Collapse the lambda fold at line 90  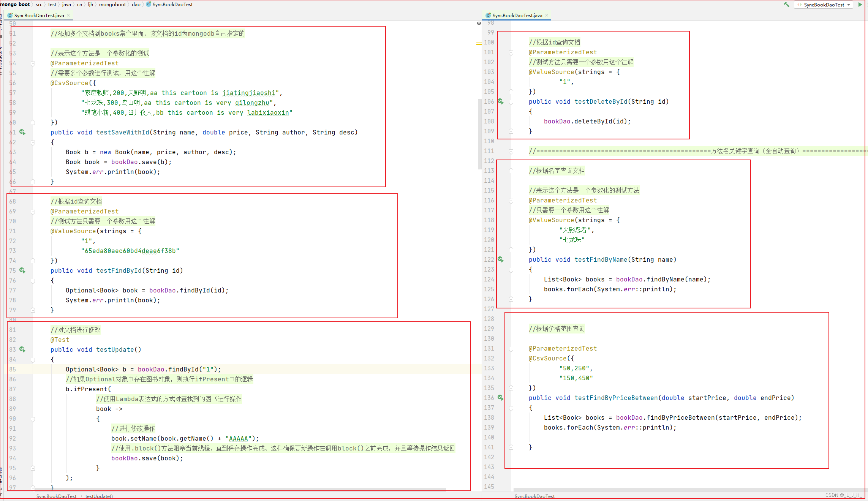pyautogui.click(x=33, y=419)
